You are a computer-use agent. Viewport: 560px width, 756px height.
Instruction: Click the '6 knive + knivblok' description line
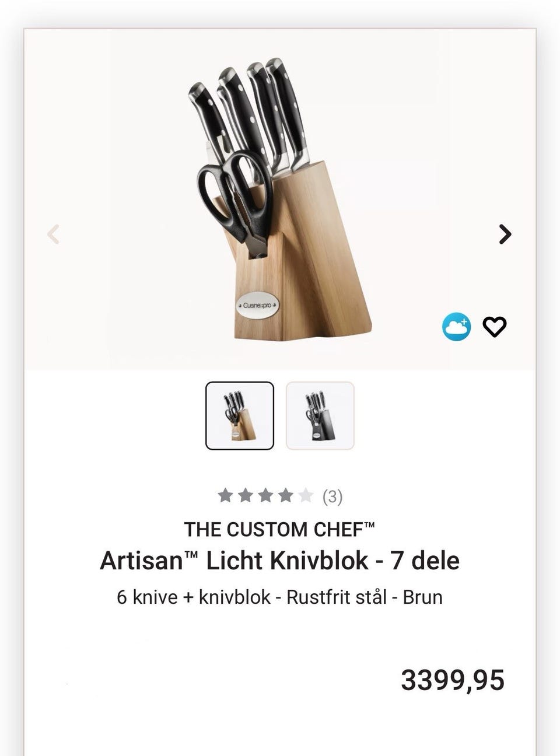pos(279,597)
